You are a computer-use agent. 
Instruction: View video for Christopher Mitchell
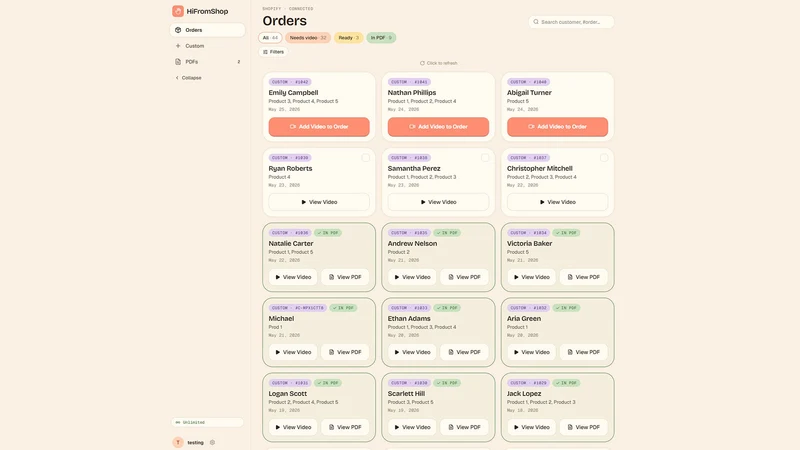point(557,202)
